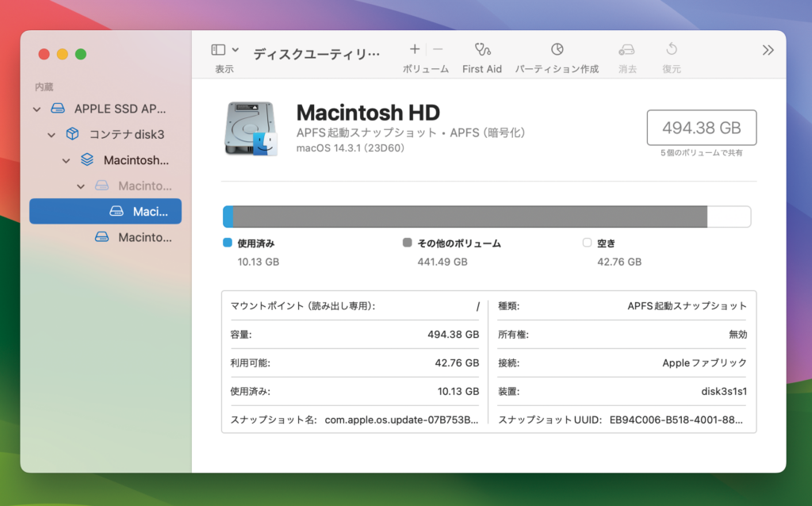Select the last Macinto... drive icon
Image resolution: width=812 pixels, height=506 pixels.
tap(102, 237)
